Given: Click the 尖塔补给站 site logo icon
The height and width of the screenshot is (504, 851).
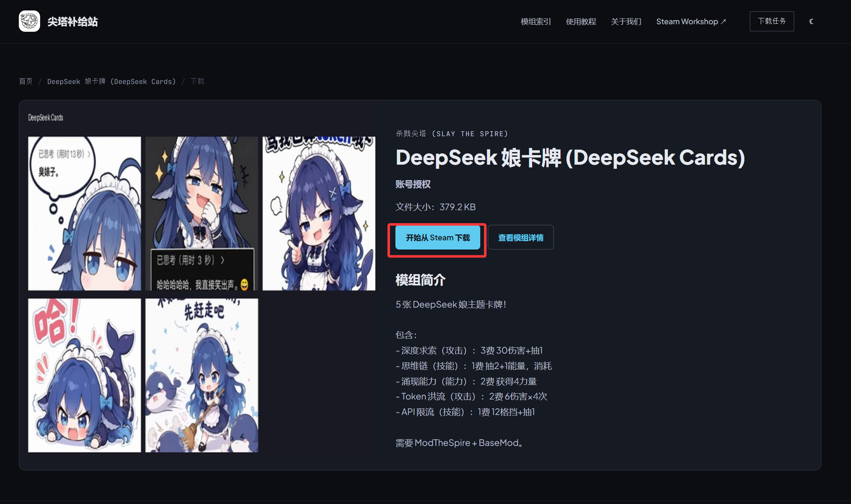Looking at the screenshot, I should 29,21.
